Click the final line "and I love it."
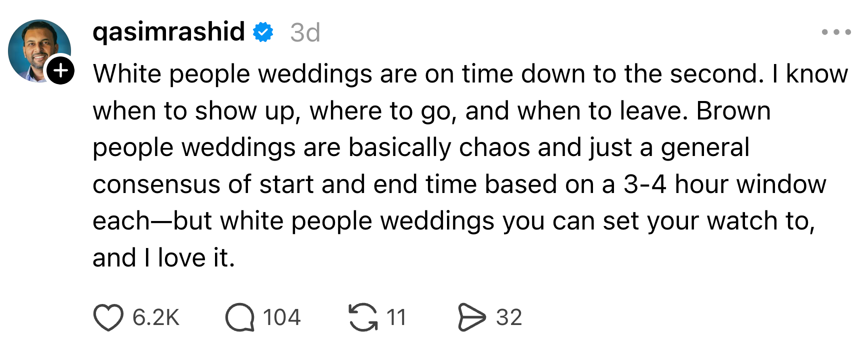 click(163, 258)
